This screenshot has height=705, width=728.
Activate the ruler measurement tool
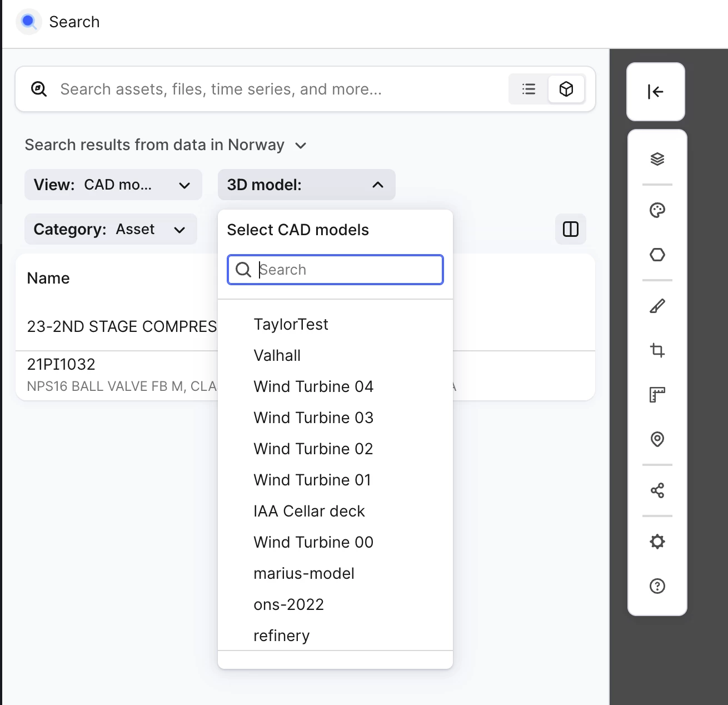pos(657,395)
